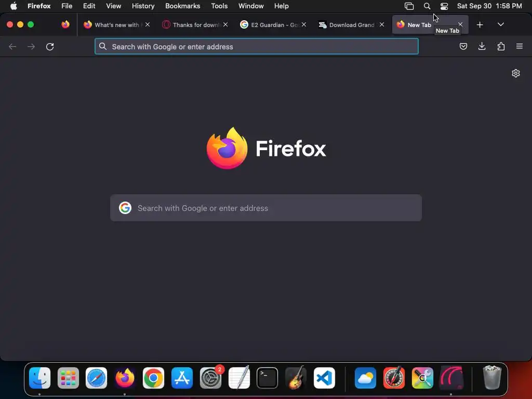Open the Help menu
532x399 pixels.
(x=281, y=6)
